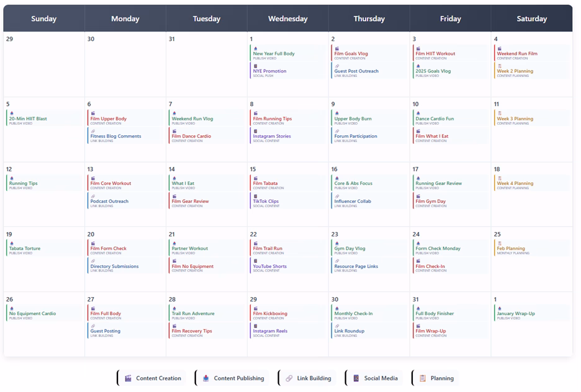This screenshot has height=392, width=581.
Task: Open the Directory Submissions event
Action: coord(125,265)
